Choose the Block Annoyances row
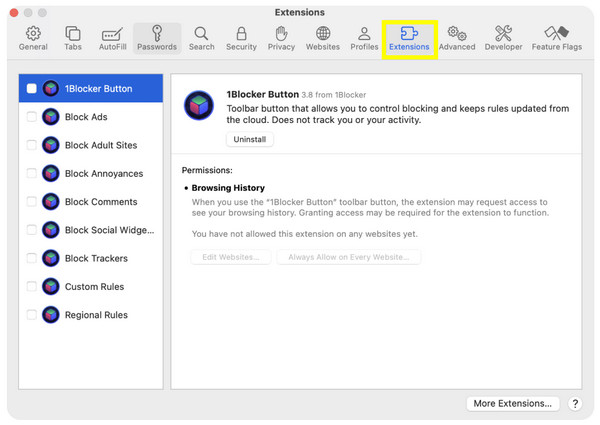This screenshot has height=425, width=600. [91, 173]
